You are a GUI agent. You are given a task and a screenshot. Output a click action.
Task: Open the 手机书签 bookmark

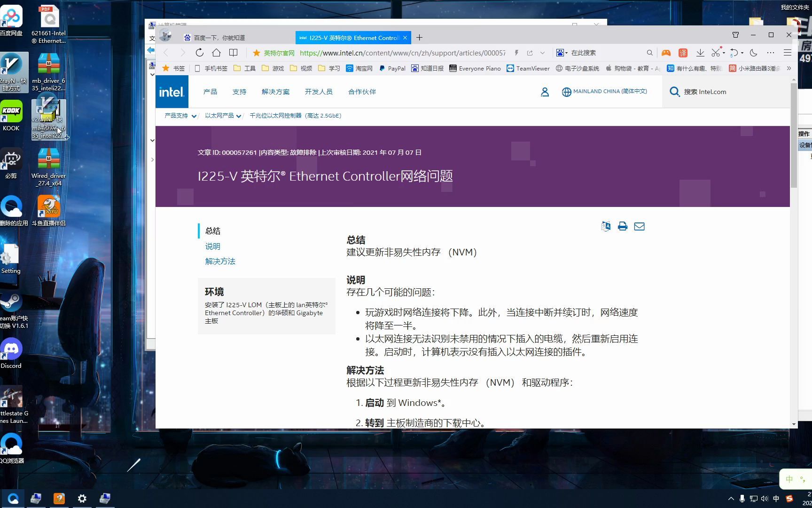coord(211,68)
